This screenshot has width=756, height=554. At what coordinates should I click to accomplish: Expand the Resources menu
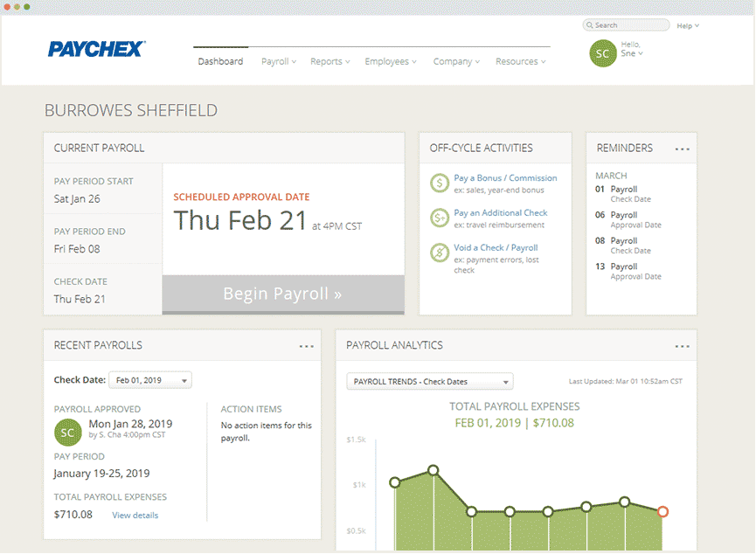521,61
